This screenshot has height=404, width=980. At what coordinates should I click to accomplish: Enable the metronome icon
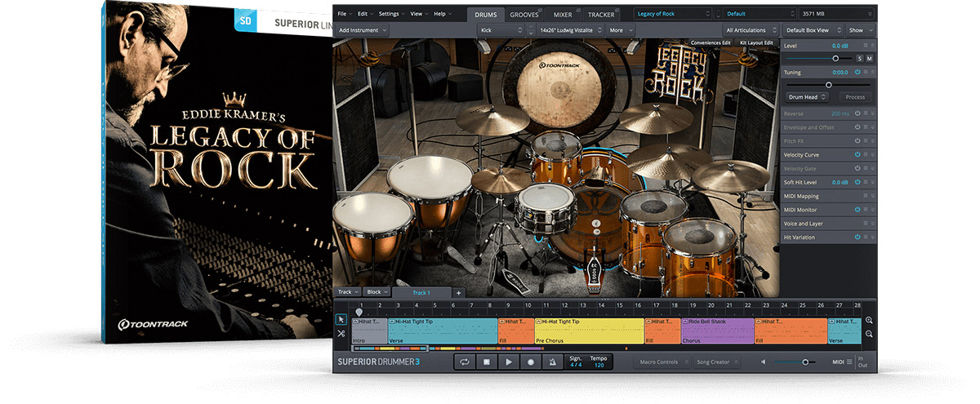coord(552,362)
